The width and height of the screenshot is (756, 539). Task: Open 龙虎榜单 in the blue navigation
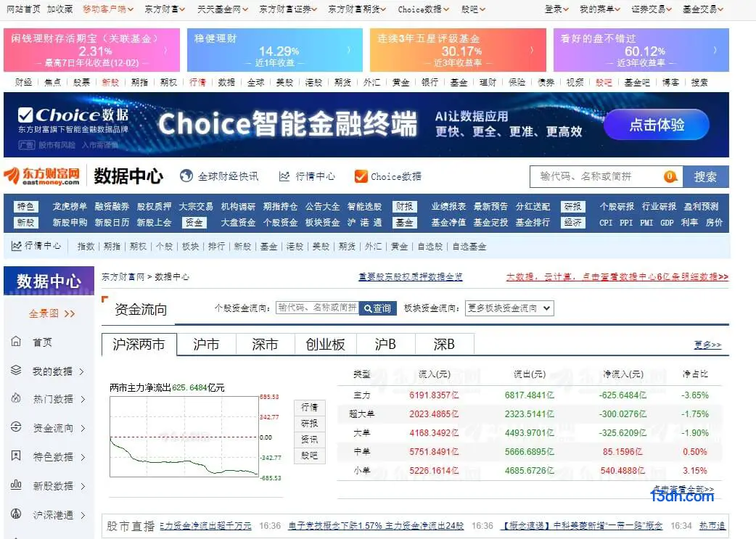coord(70,206)
